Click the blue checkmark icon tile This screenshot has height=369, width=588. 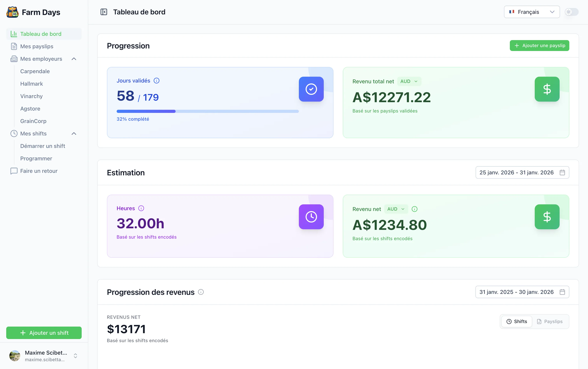point(311,89)
